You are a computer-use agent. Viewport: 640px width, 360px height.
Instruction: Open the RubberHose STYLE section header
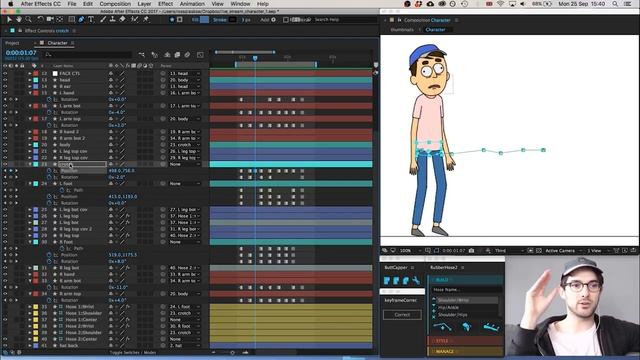(x=465, y=341)
